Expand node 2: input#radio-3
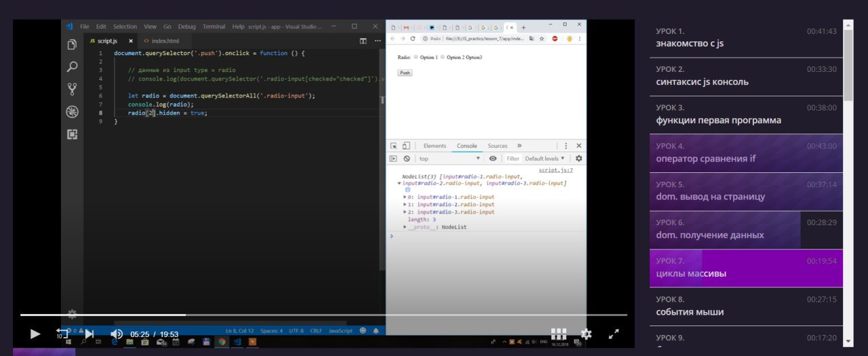868x356 pixels. [405, 212]
